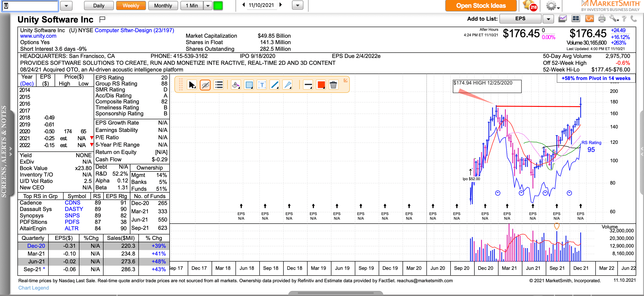The image size is (644, 296).
Task: Switch to Monthly chart
Action: click(163, 6)
